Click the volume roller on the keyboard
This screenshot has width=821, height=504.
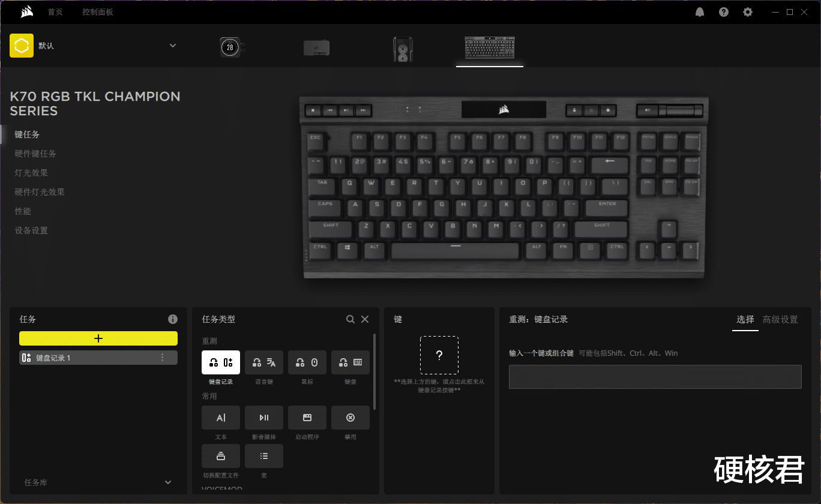[x=681, y=110]
